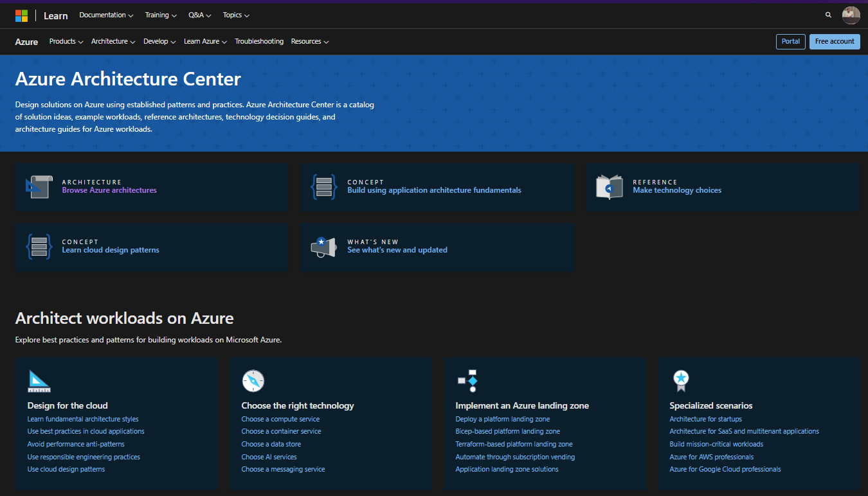Open the search magnifier icon
Viewport: 868px width, 496px height.
point(828,15)
